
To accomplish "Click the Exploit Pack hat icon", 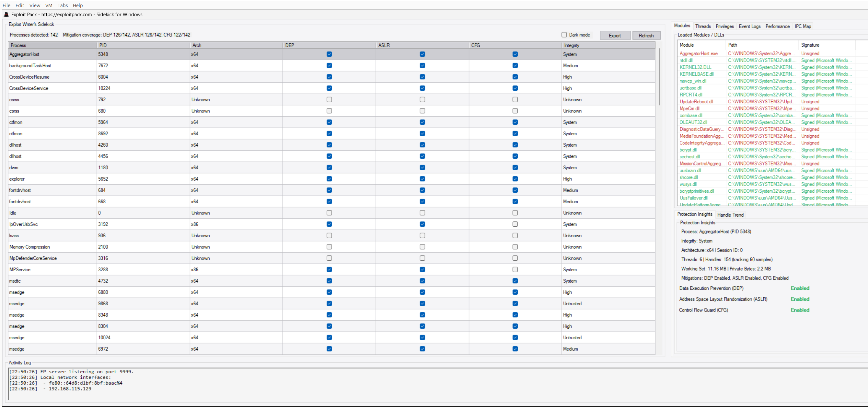I will [6, 15].
